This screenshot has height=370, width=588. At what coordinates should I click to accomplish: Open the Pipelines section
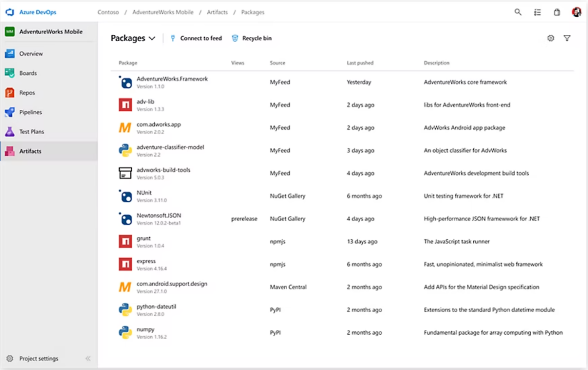(x=32, y=112)
